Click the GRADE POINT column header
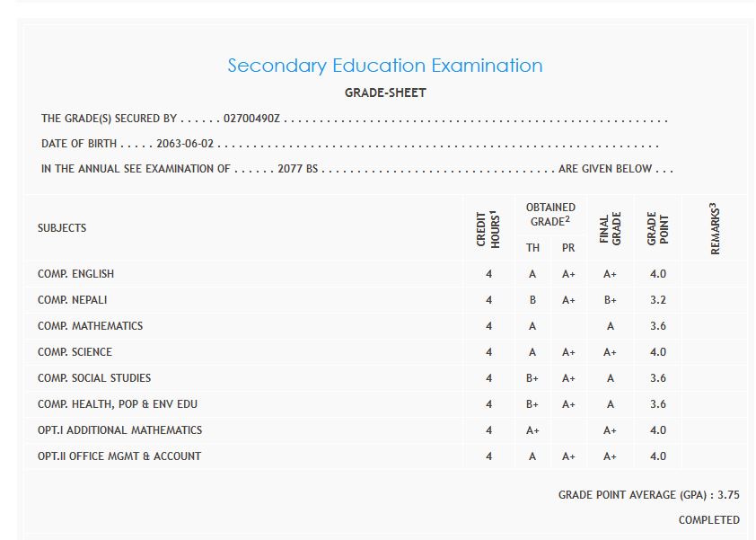 [x=658, y=228]
